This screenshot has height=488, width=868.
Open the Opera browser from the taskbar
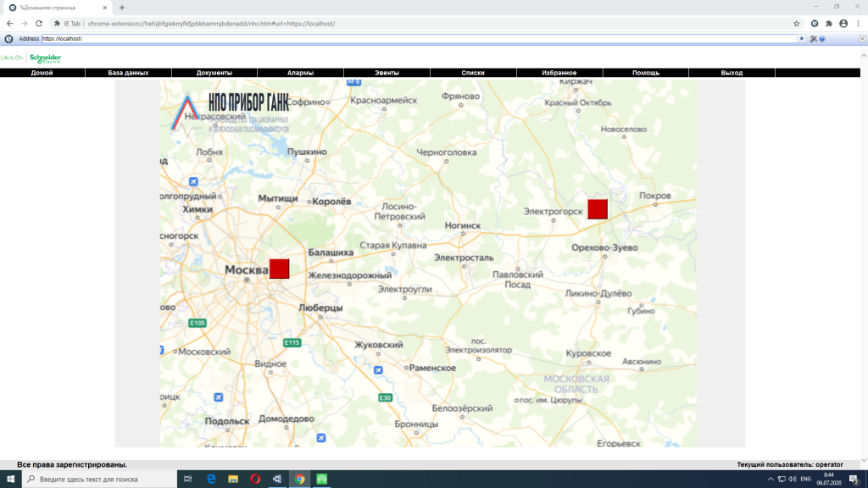pos(255,480)
